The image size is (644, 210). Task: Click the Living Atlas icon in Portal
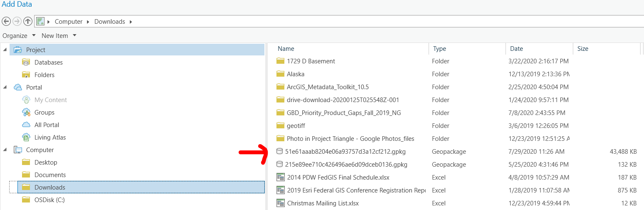click(x=26, y=137)
